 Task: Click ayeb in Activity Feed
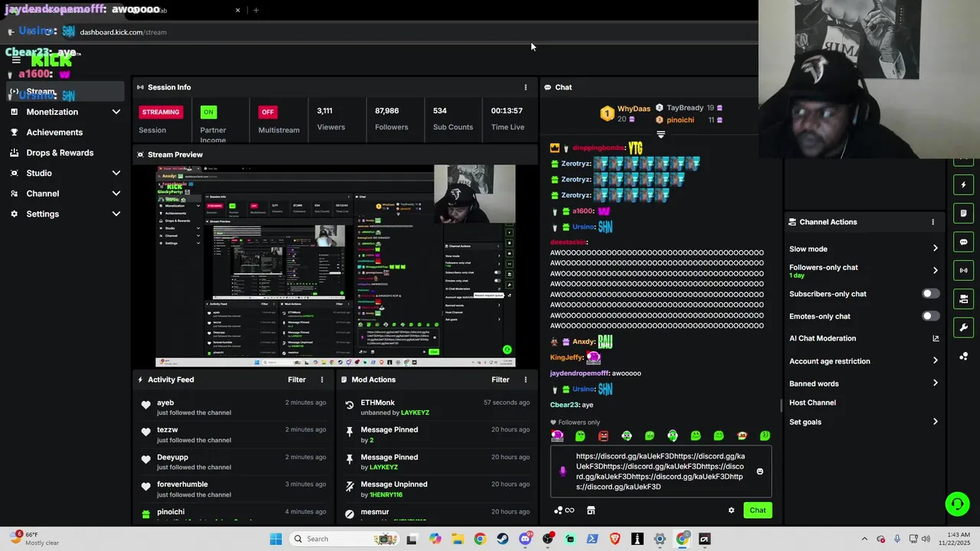pyautogui.click(x=165, y=403)
